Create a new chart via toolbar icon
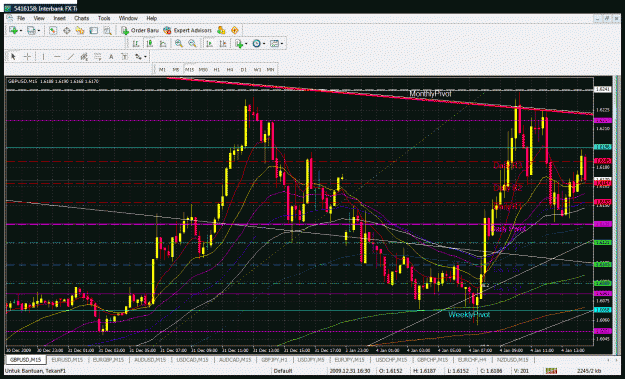 coord(13,30)
